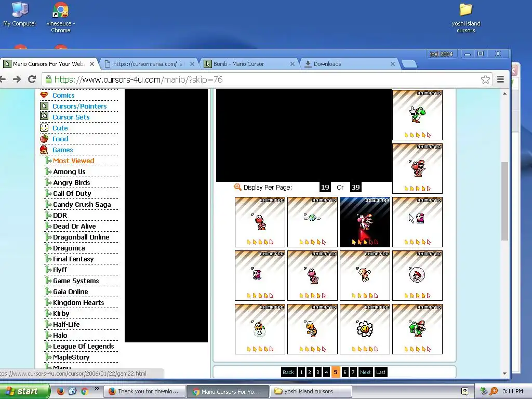
Task: Open the MapleStory category
Action: click(71, 357)
